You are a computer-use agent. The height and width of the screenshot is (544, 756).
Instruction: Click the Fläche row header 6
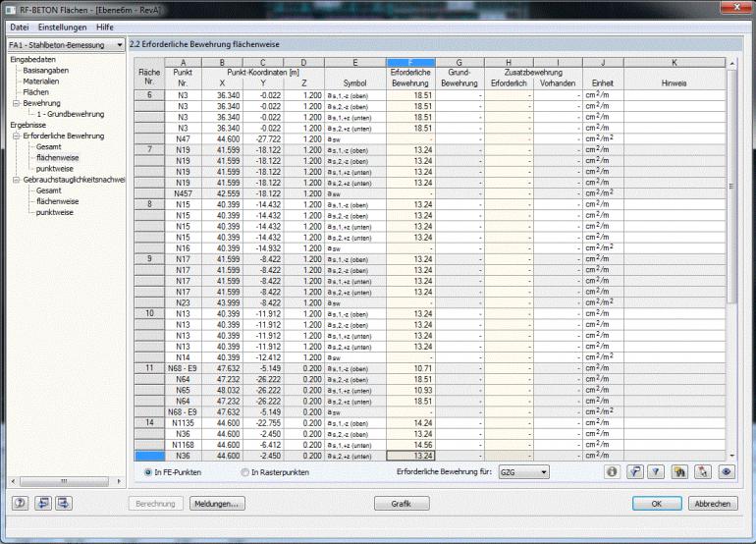(149, 95)
